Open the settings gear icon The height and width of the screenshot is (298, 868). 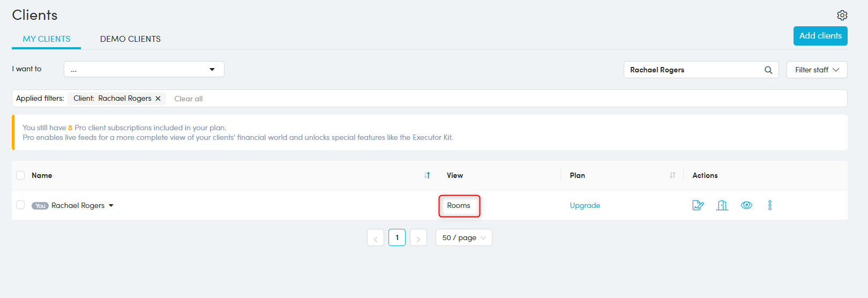(x=842, y=15)
